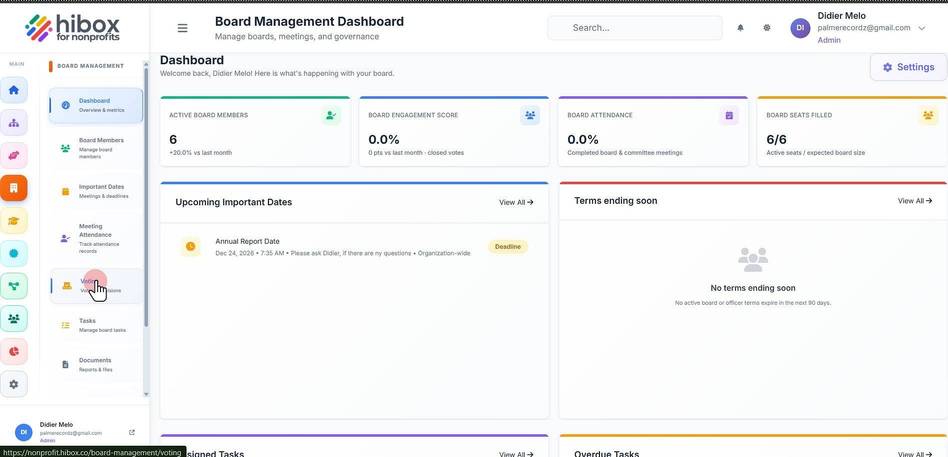Open the people group sidebar icon
The image size is (948, 457).
coord(14,319)
